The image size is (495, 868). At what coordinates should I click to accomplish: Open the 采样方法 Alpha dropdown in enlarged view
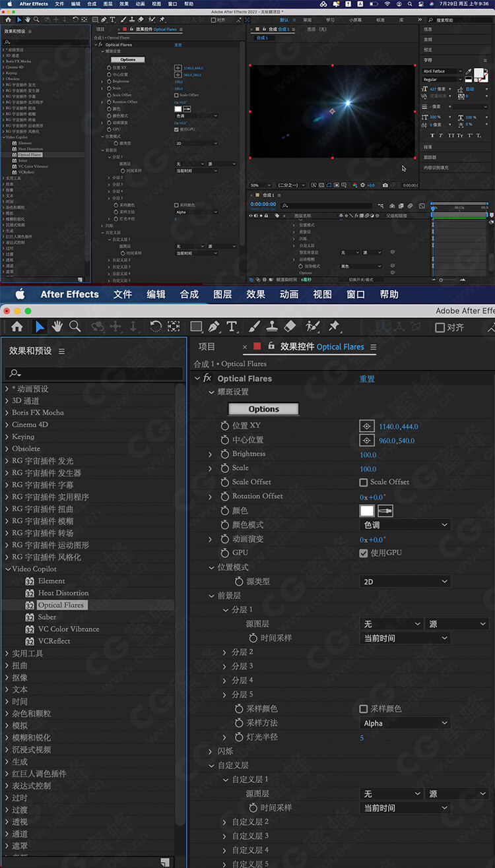[405, 724]
